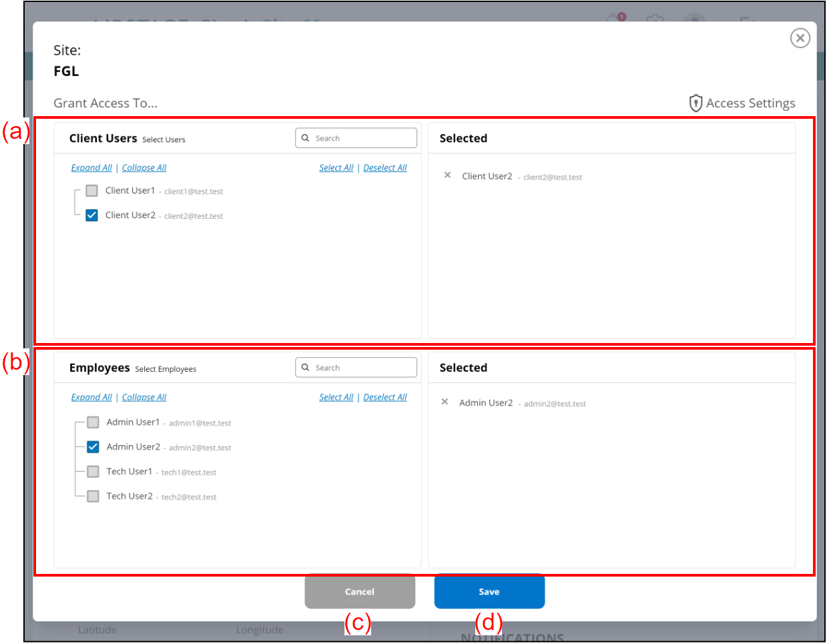The height and width of the screenshot is (644, 827).
Task: Open Access Settings shield icon
Action: 696,103
